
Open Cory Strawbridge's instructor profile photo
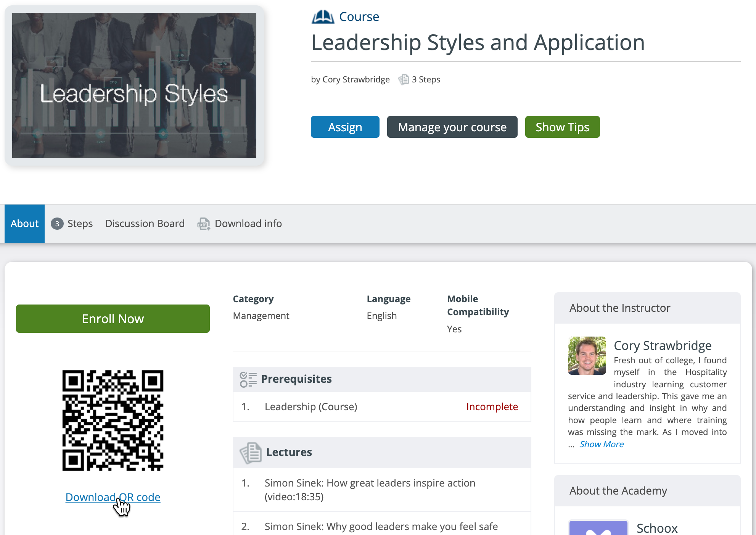(x=587, y=355)
